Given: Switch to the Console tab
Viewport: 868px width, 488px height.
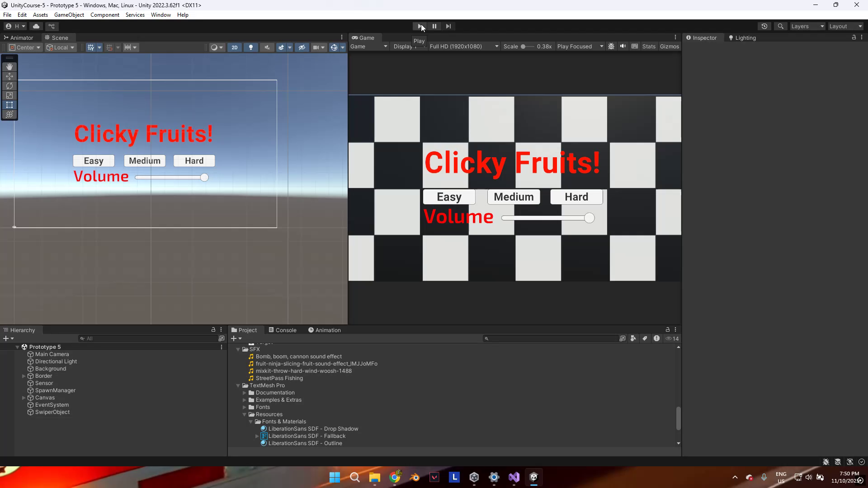Looking at the screenshot, I should (283, 330).
